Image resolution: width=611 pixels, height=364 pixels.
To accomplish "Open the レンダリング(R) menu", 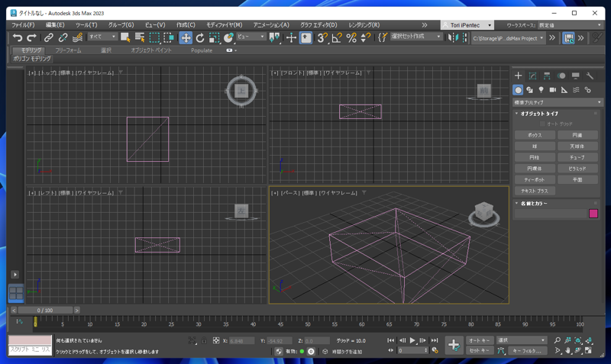I will 364,25.
